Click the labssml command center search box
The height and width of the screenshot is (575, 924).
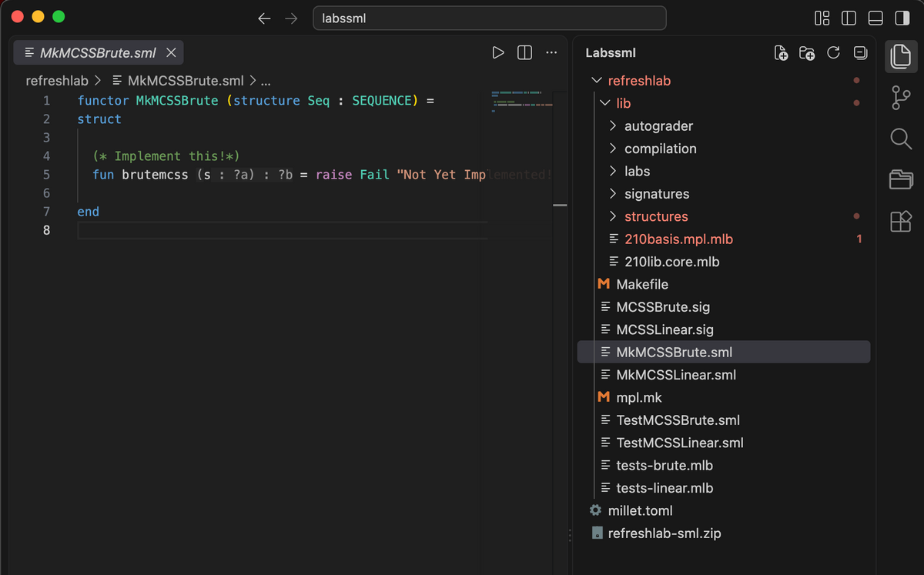click(489, 18)
